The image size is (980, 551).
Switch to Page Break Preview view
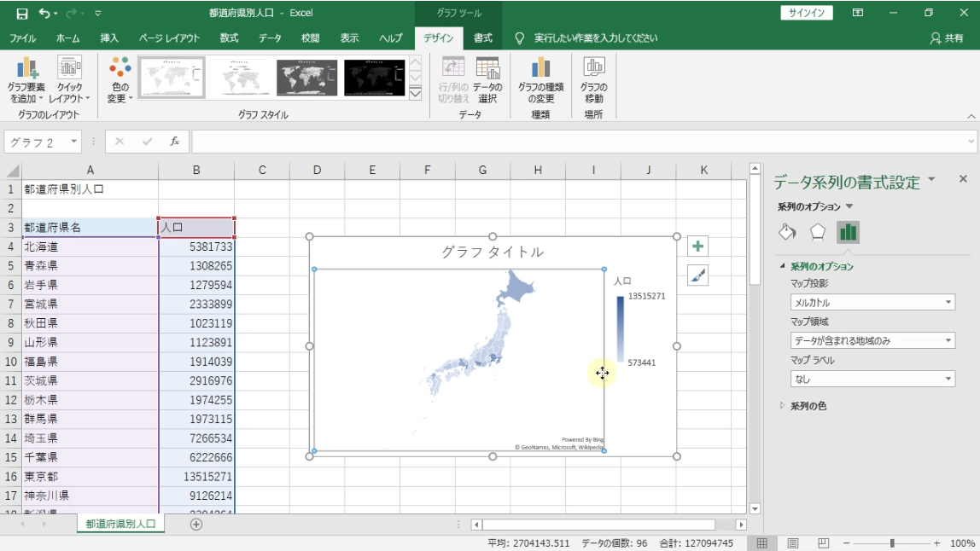tap(823, 543)
